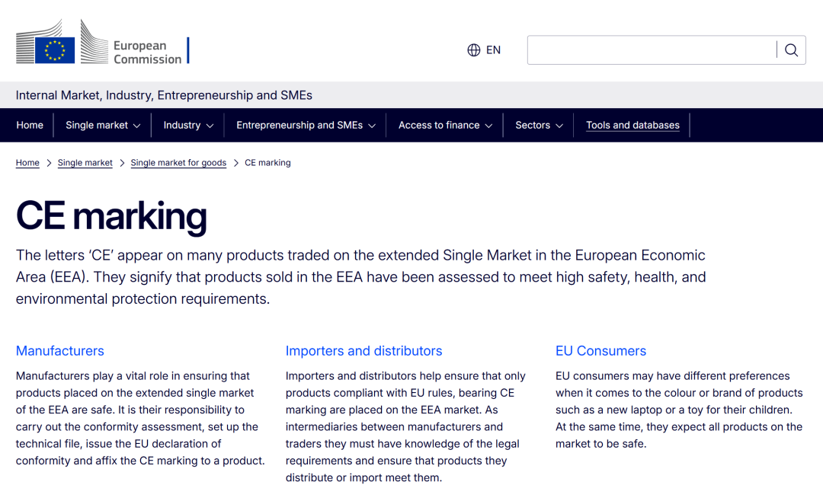The width and height of the screenshot is (823, 504).
Task: Open the EN language selector
Action: click(x=484, y=49)
